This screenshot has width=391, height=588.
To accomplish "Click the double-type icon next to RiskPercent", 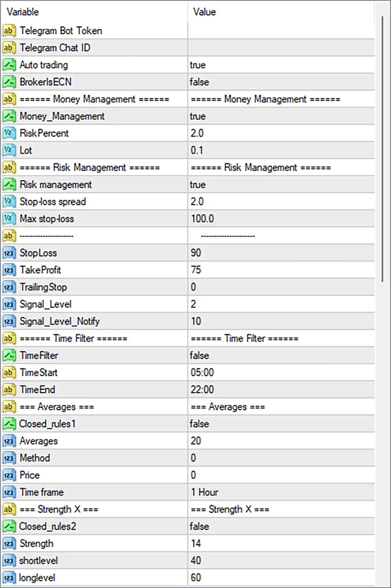I will point(9,133).
